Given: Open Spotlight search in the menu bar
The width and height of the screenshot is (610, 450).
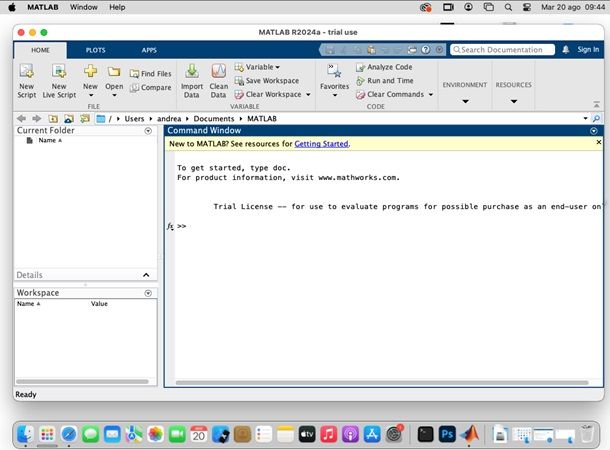Looking at the screenshot, I should click(x=508, y=7).
